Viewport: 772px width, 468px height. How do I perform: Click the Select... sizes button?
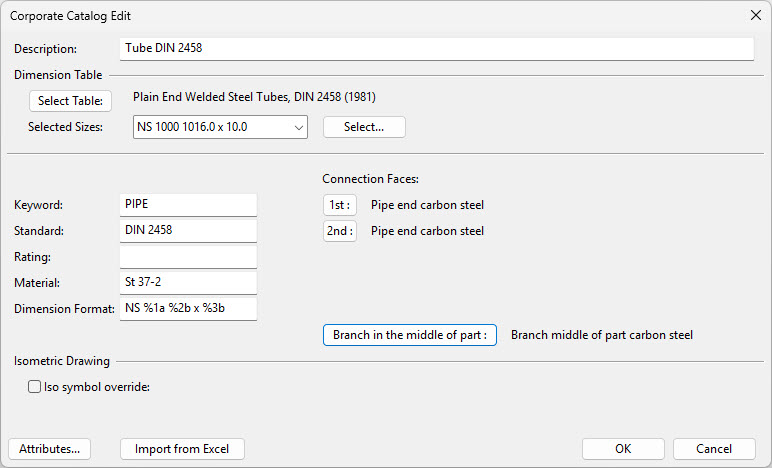point(364,127)
